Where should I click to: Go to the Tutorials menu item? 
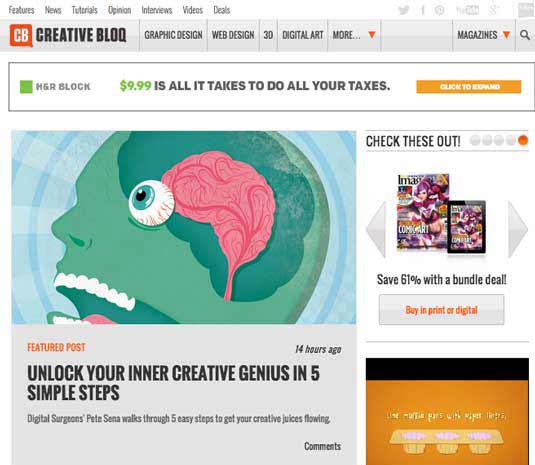coord(85,10)
